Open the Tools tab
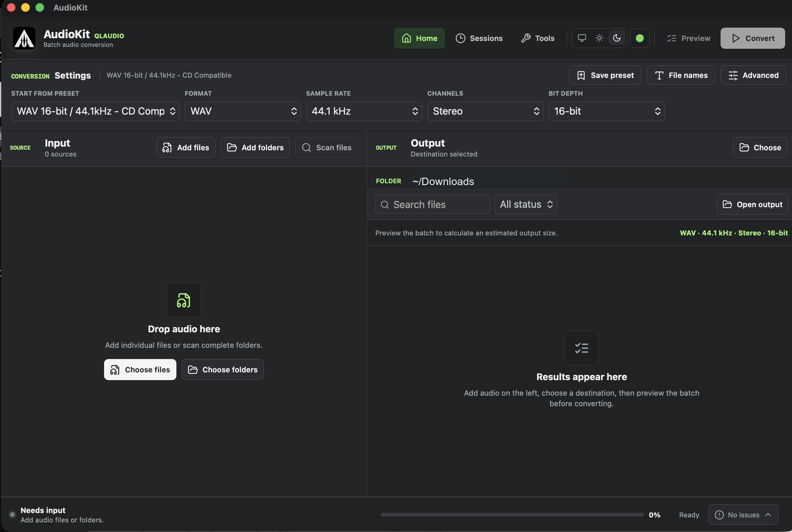 pos(538,38)
